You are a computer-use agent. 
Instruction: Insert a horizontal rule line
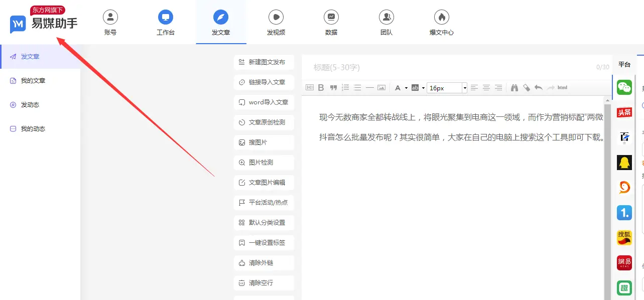click(369, 88)
